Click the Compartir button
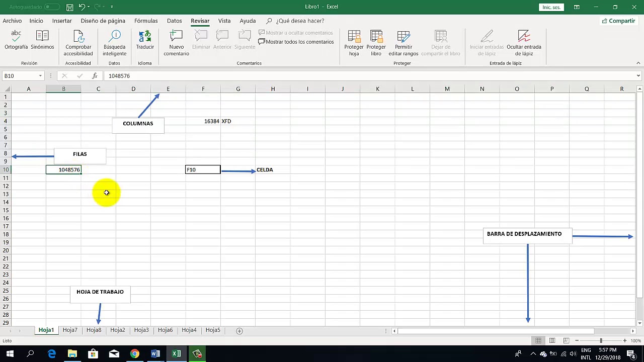 618,21
